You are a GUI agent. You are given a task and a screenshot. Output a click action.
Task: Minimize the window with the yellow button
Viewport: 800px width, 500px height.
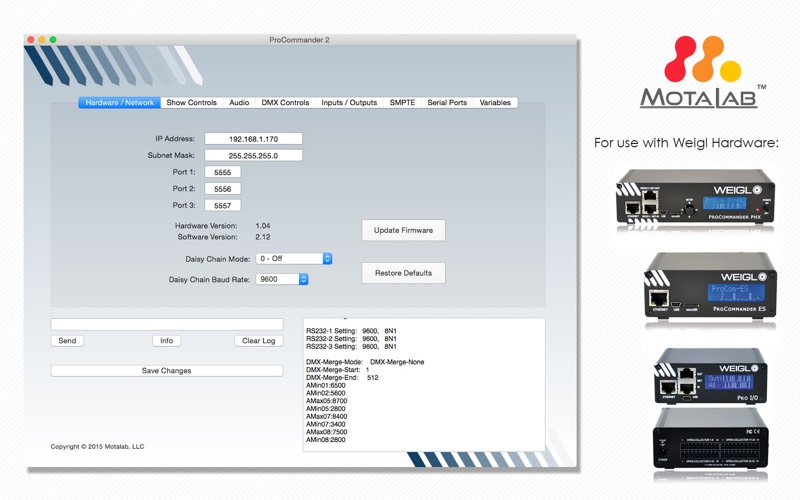pos(42,40)
